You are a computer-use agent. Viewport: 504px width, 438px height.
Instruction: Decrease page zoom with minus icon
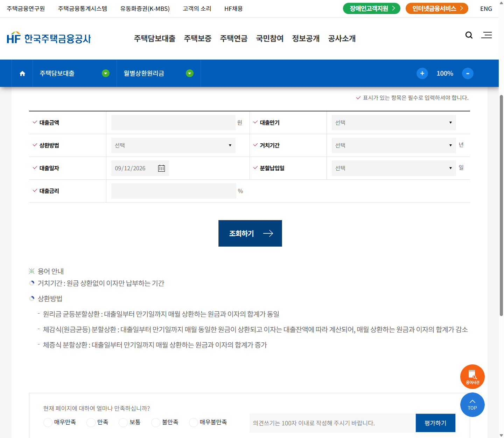click(x=468, y=73)
